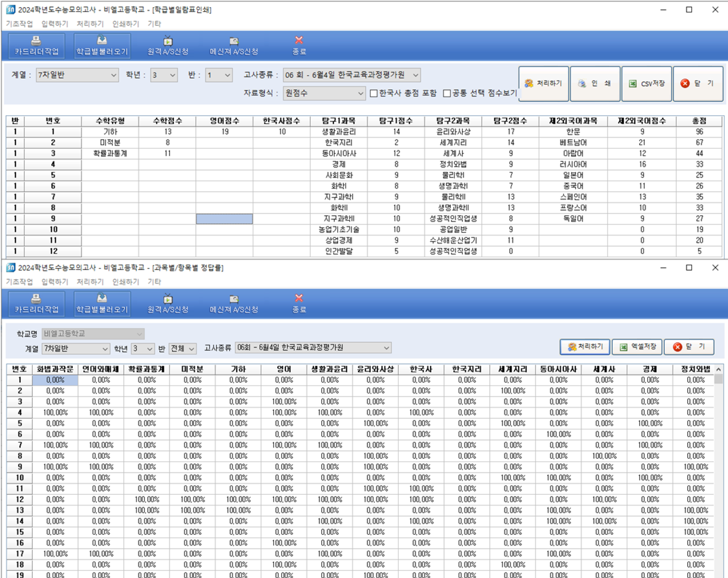Click 수산해운산업기 cell in top table
Viewport: 728px width, 578px height.
453,240
